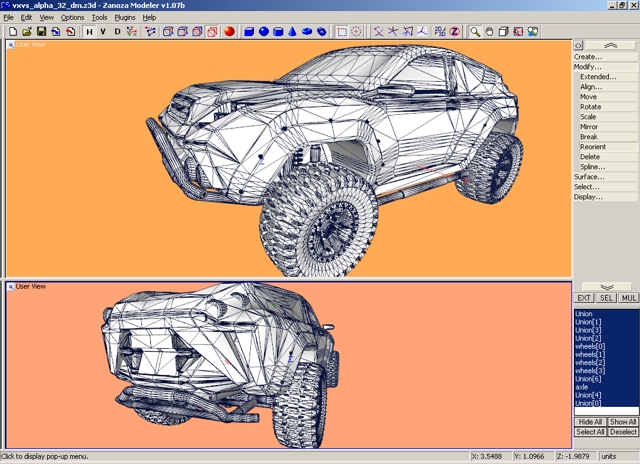Click the Open file folder icon
The width and height of the screenshot is (640, 464).
26,32
